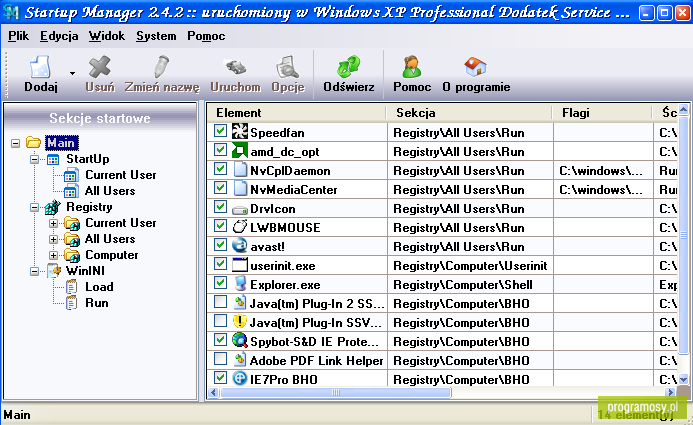Click the O programie house icon

pos(476,67)
